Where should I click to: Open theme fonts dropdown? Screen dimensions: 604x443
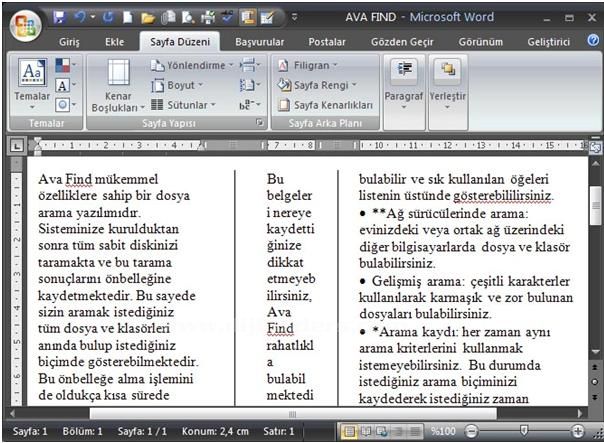tap(65, 85)
